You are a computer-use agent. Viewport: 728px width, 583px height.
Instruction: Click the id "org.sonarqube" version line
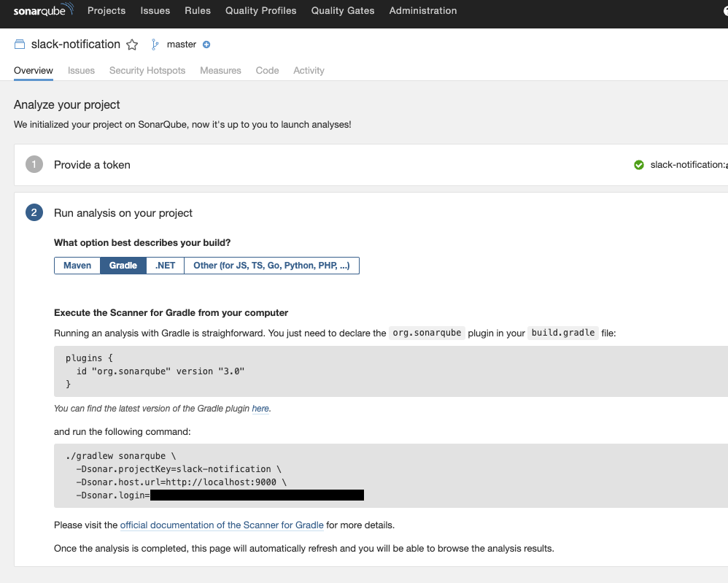(x=160, y=371)
